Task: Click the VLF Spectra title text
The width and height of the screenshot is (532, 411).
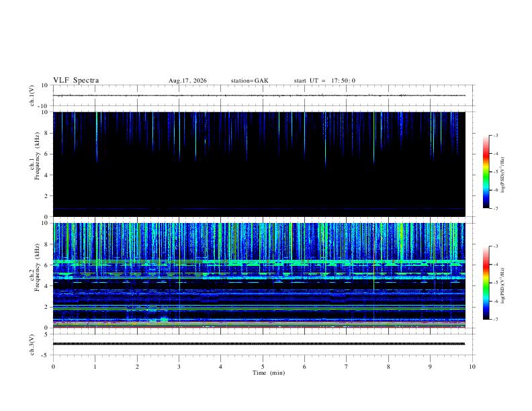Action: point(76,81)
